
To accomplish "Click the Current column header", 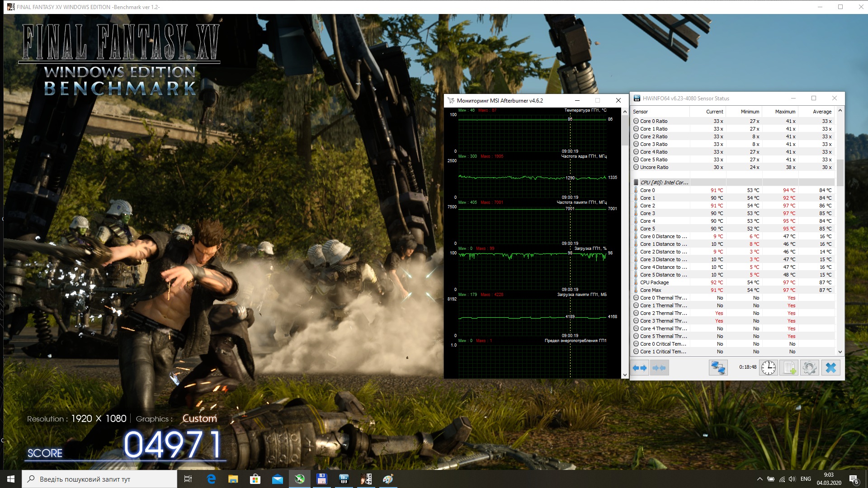I will [x=714, y=112].
